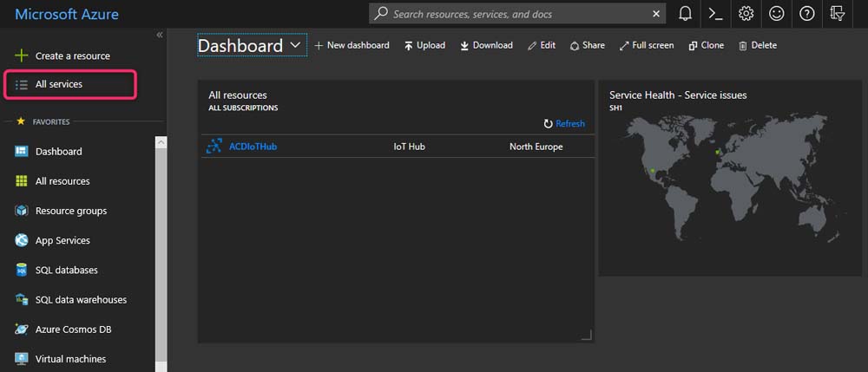The image size is (868, 372).
Task: Open Resource groups from favorites
Action: click(x=71, y=211)
